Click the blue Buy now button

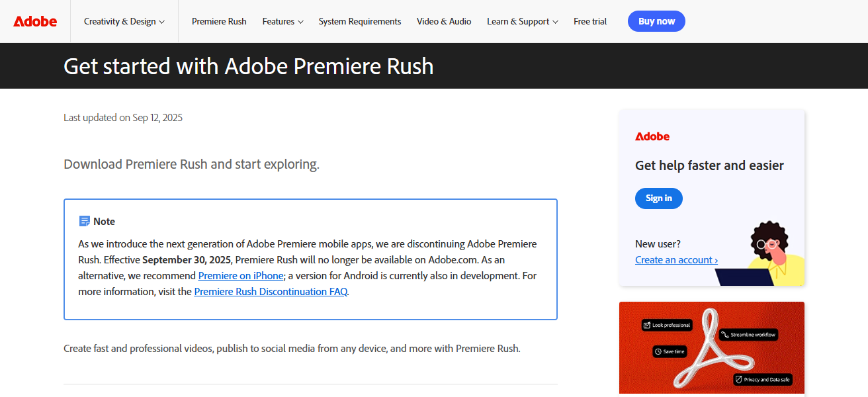[656, 21]
